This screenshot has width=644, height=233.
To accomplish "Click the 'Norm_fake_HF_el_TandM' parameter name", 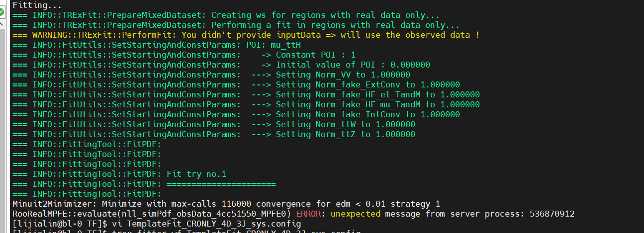I will point(368,94).
